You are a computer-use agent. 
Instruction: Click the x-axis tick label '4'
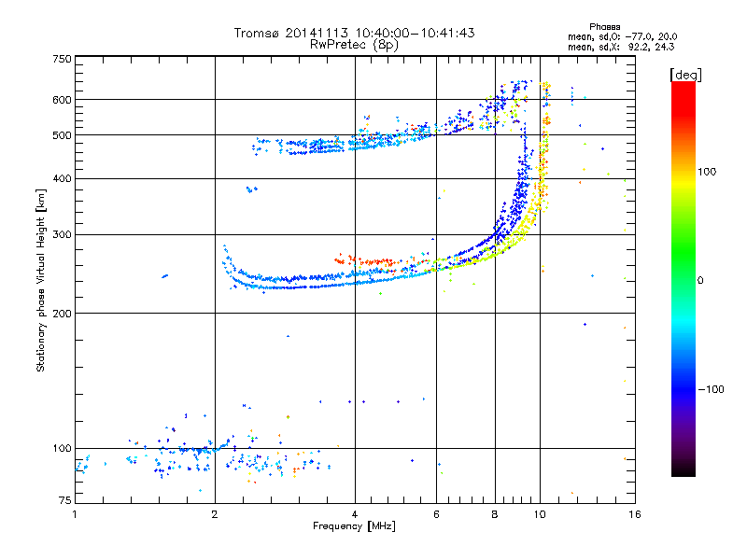tap(355, 514)
